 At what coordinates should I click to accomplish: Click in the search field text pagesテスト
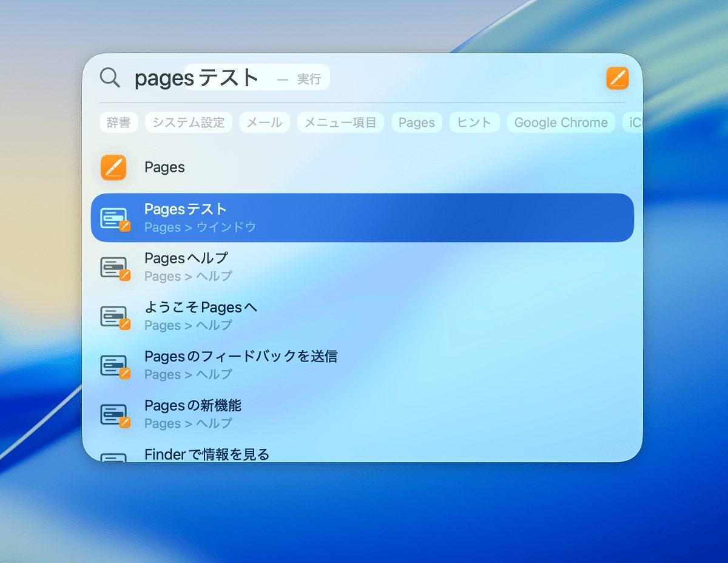[x=197, y=78]
